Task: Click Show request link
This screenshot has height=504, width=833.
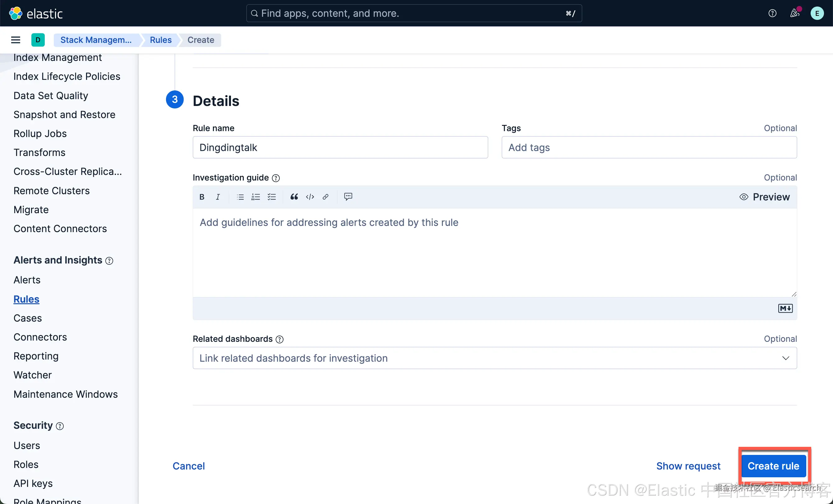Action: tap(688, 466)
